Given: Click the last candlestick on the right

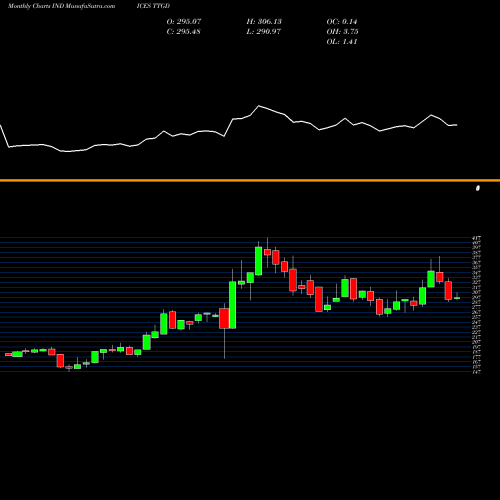Looking at the screenshot, I should click(457, 298).
